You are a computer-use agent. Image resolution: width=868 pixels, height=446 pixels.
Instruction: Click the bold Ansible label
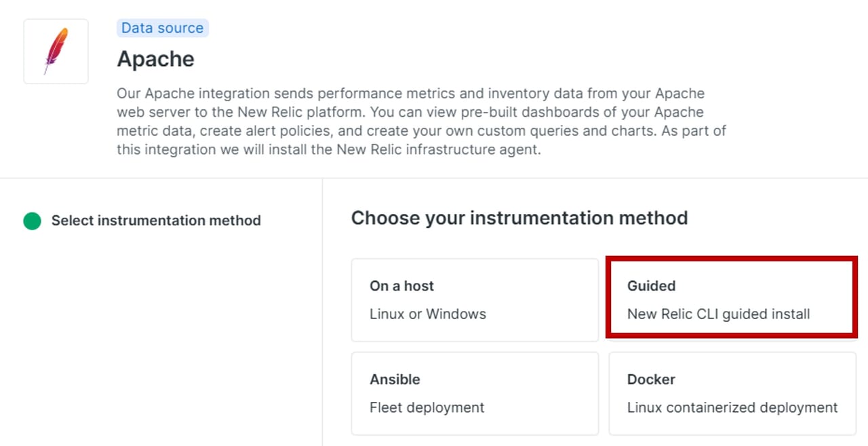click(395, 379)
